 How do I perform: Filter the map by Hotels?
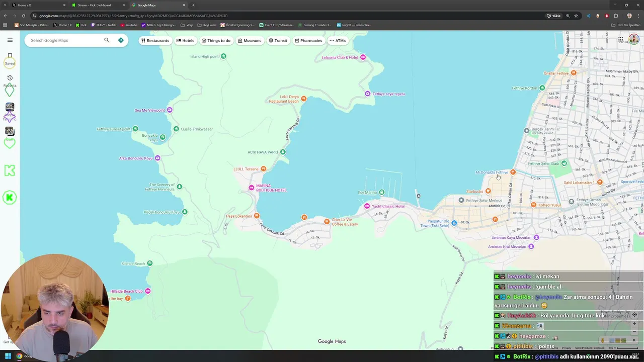point(185,40)
